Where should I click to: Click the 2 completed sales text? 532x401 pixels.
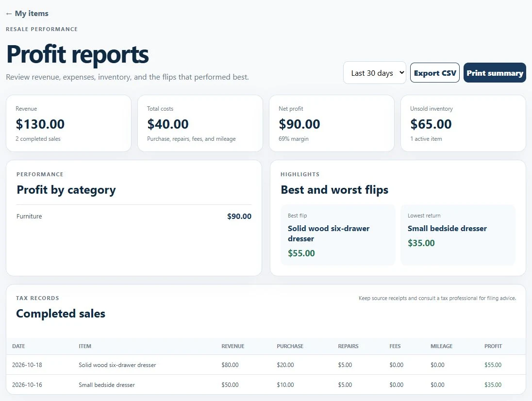[38, 139]
